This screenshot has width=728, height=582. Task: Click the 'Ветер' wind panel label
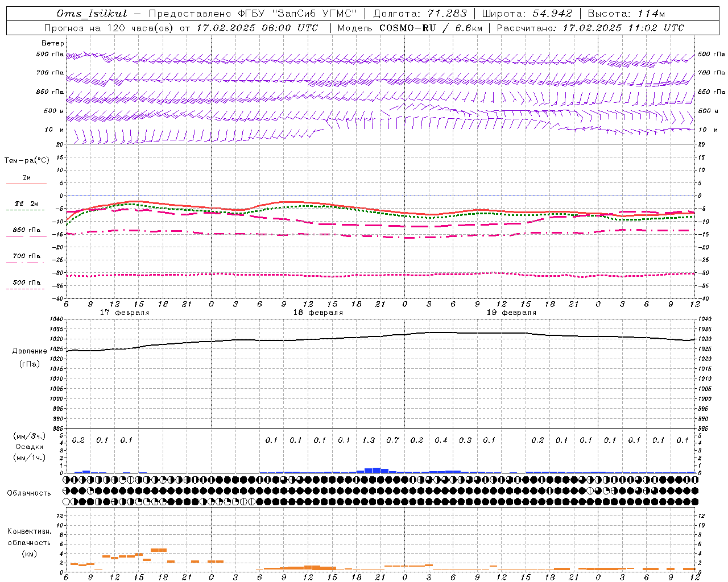53,43
